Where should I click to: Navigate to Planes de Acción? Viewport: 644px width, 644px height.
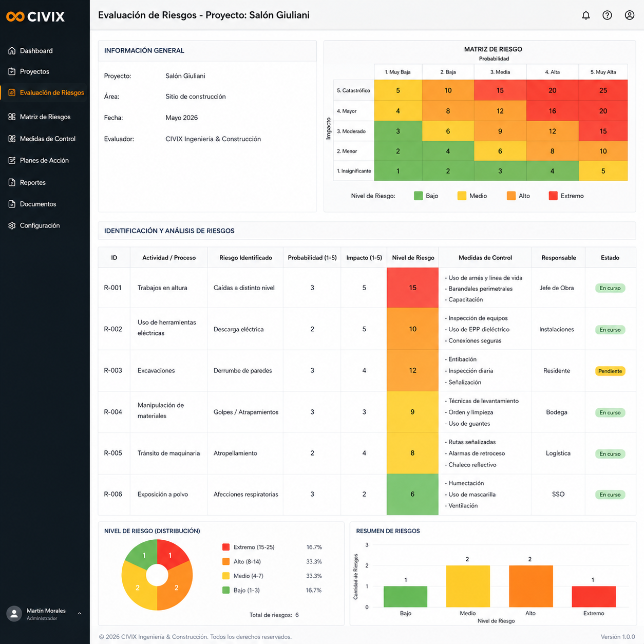point(45,160)
